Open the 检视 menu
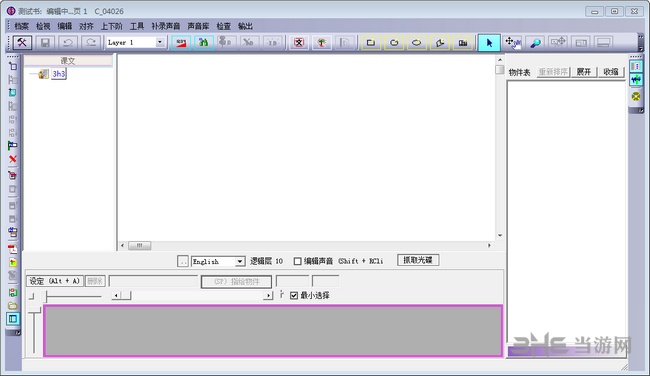The height and width of the screenshot is (376, 650). tap(43, 26)
